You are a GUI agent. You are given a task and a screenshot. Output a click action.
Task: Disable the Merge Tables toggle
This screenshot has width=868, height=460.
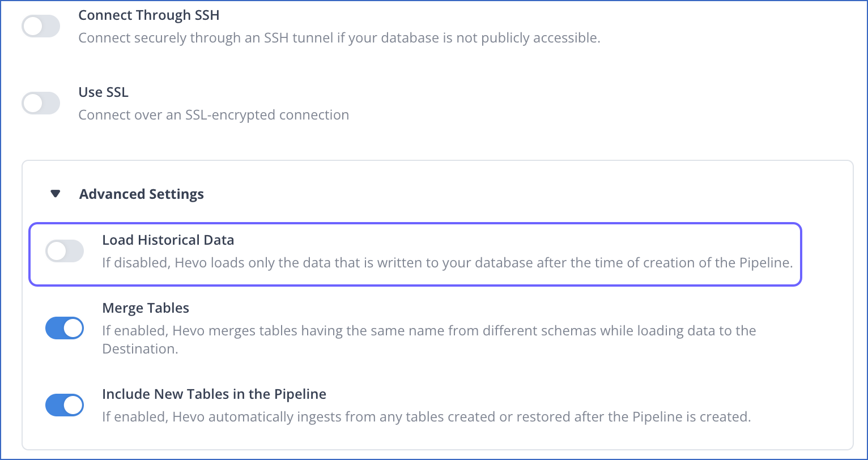[x=65, y=328]
